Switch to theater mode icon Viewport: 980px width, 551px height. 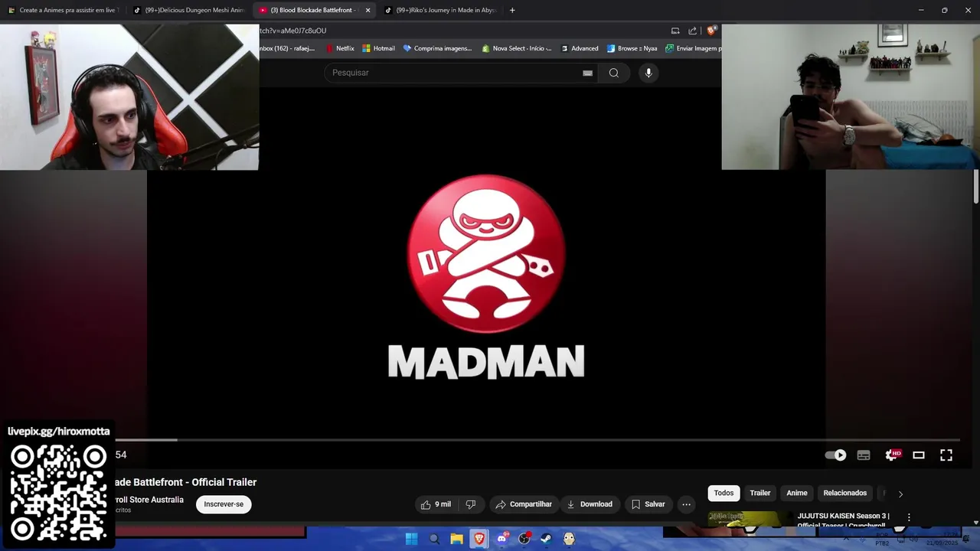point(919,455)
